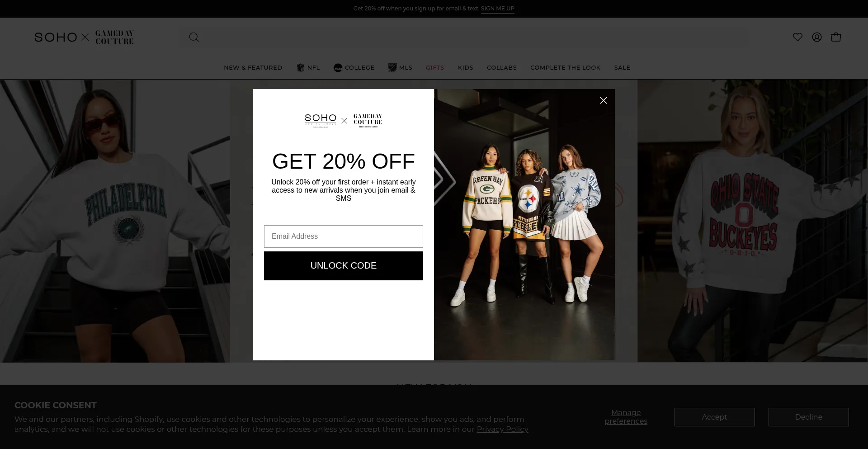Click the SOHO x Gameday Couture header logo

84,37
